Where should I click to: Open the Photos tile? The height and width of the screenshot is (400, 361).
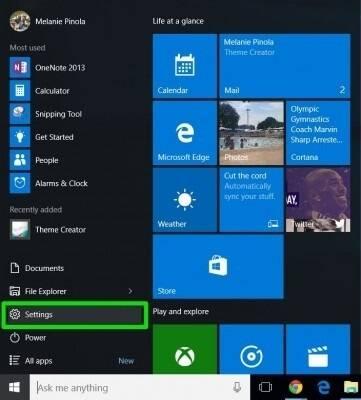coord(252,133)
